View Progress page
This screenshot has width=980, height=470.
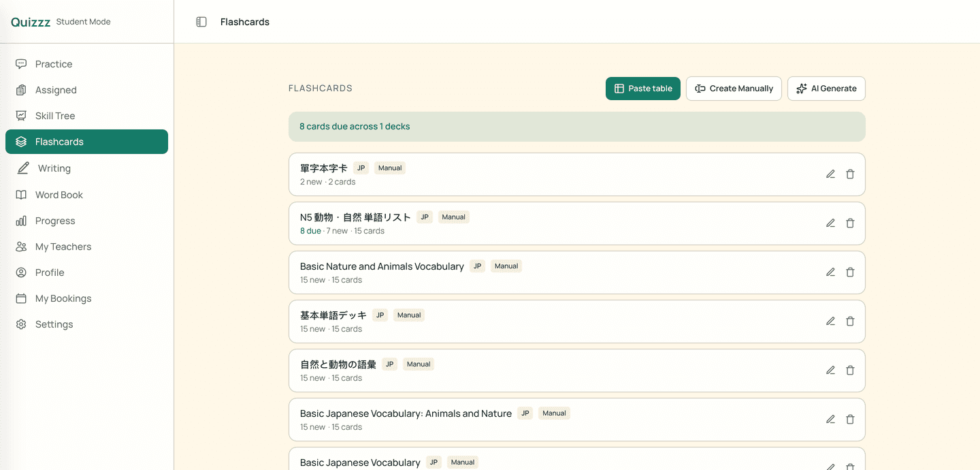(86, 221)
